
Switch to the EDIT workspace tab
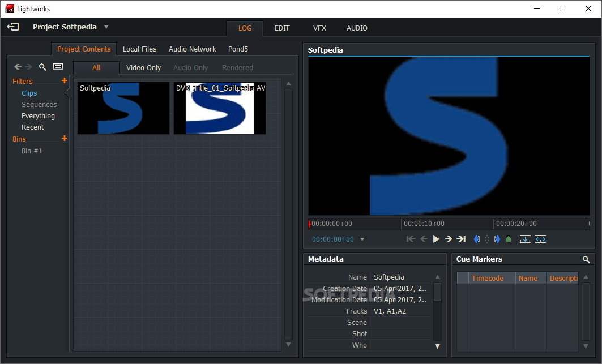282,28
